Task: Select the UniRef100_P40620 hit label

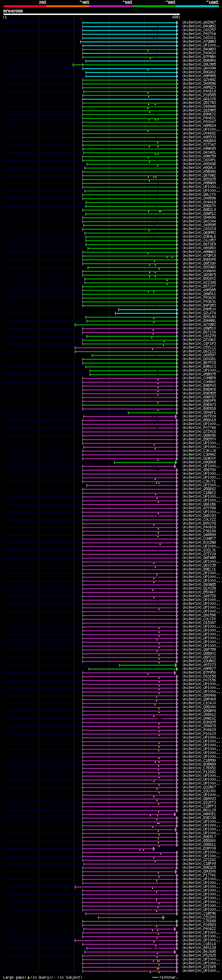Action: click(199, 53)
